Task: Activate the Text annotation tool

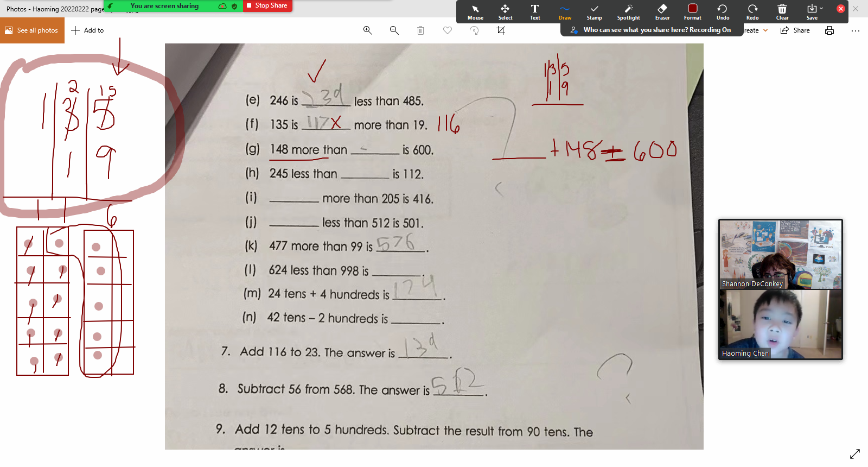Action: (535, 11)
